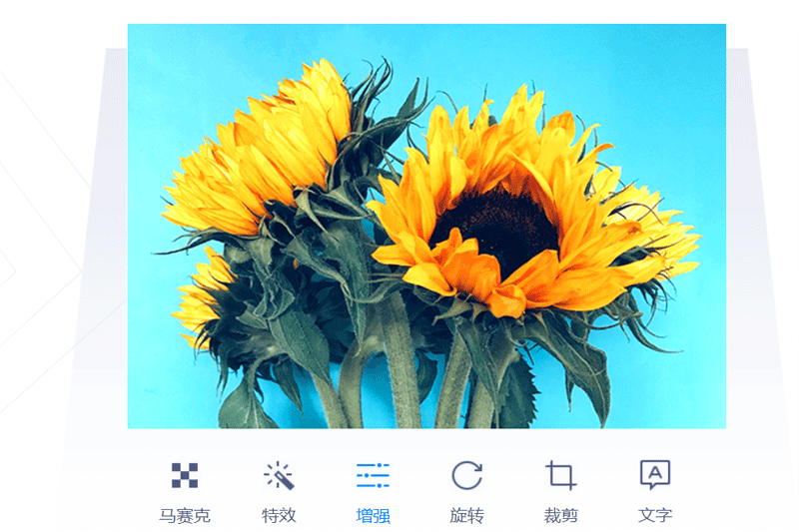799x532 pixels.
Task: Open the special effects (特效) magic wand icon
Action: (279, 475)
